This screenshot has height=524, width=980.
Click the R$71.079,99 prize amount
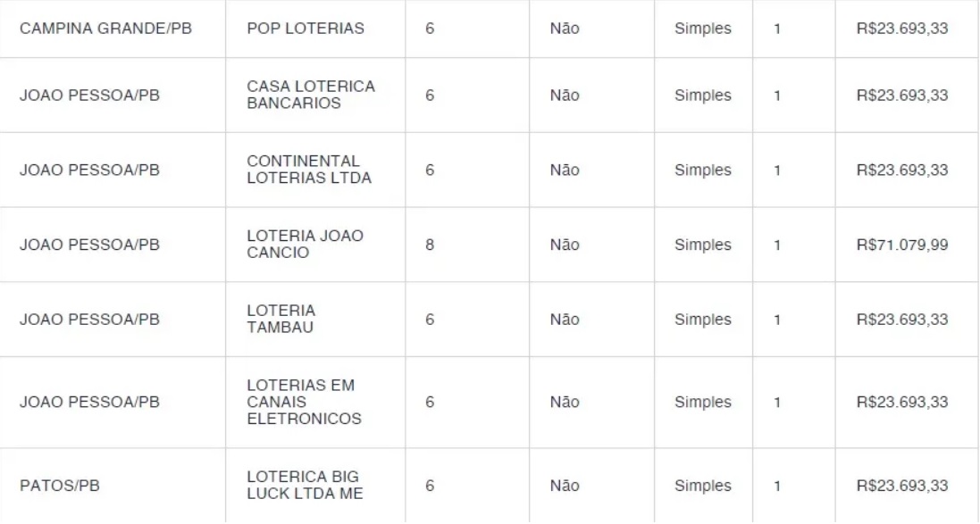(902, 245)
